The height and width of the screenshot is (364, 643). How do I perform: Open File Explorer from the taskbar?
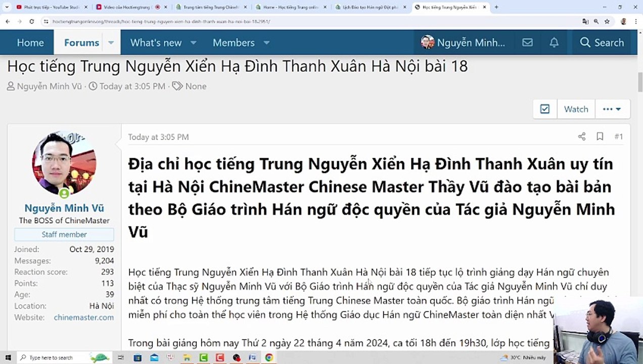click(187, 357)
